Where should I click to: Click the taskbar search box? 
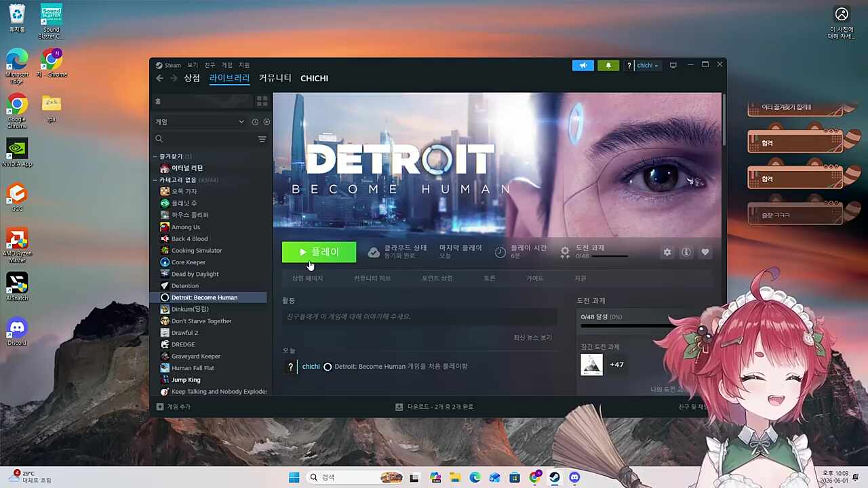(354, 478)
